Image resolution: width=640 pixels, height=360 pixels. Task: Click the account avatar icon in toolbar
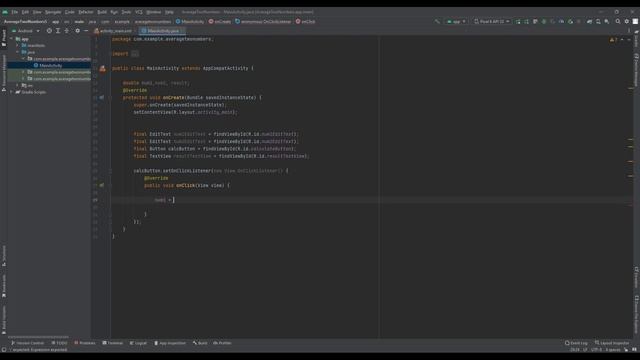[x=636, y=21]
